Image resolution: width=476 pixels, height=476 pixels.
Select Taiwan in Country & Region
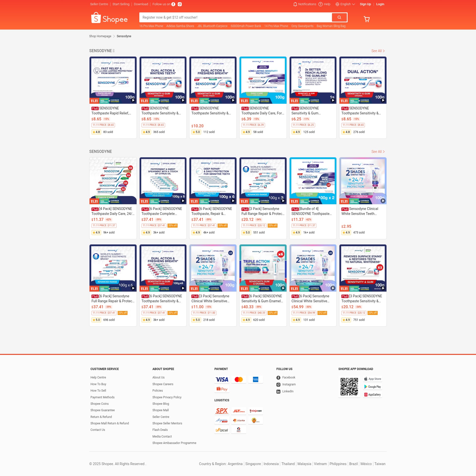380,464
